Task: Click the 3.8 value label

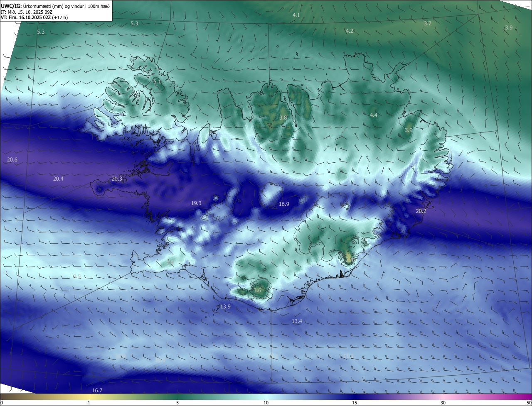Action: pos(283,117)
